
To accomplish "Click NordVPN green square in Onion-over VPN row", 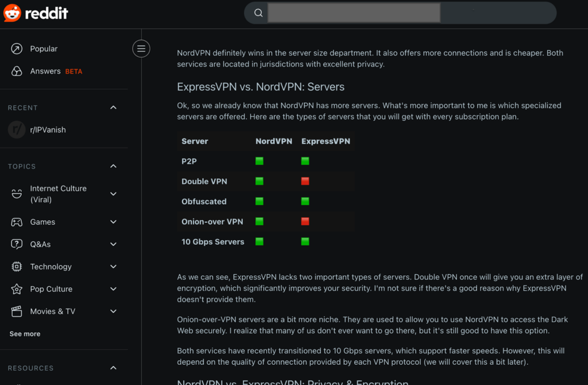I will (x=259, y=221).
